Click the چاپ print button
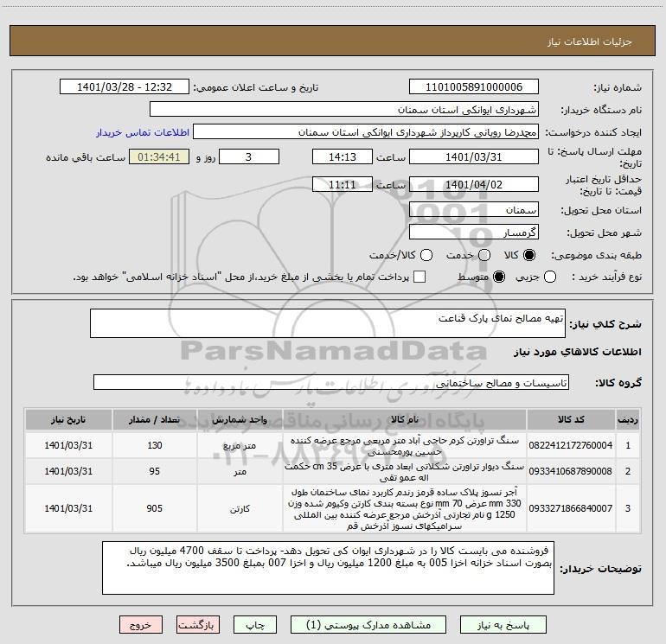666x644 pixels. (x=255, y=625)
